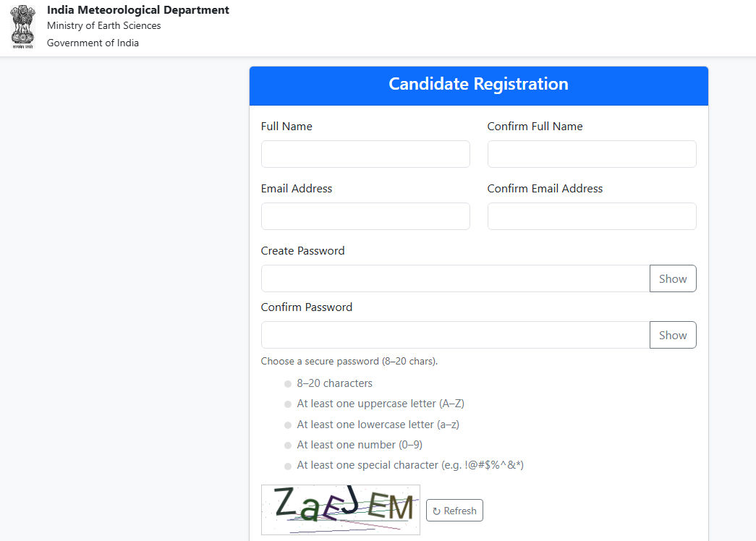Viewport: 756px width, 541px height.
Task: Select the Create Password text box
Action: click(455, 278)
